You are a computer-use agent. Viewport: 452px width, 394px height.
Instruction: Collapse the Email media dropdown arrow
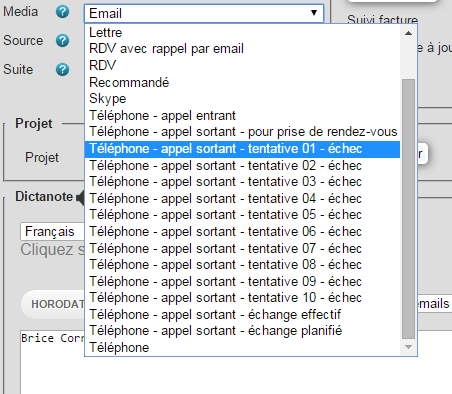click(x=314, y=13)
